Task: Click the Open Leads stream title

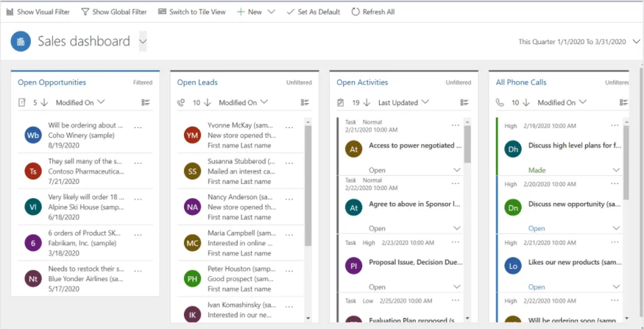Action: (x=197, y=82)
